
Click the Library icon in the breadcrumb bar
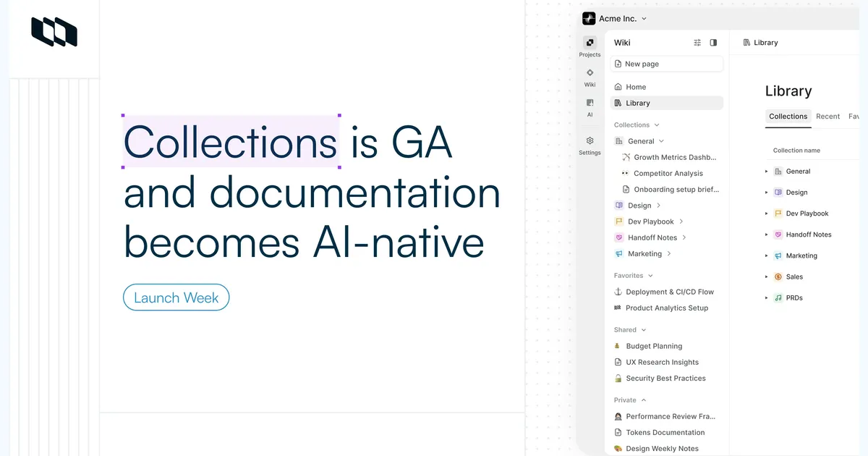coord(746,43)
